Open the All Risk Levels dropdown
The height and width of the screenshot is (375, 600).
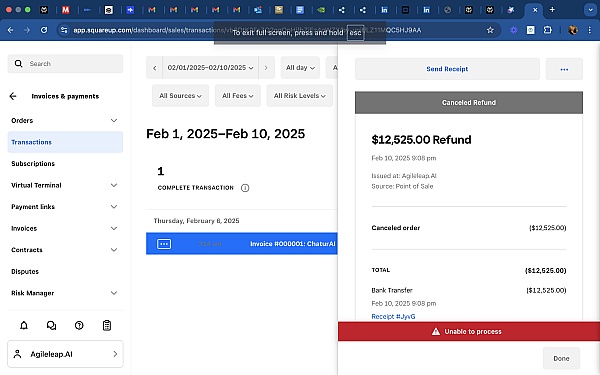pos(300,96)
